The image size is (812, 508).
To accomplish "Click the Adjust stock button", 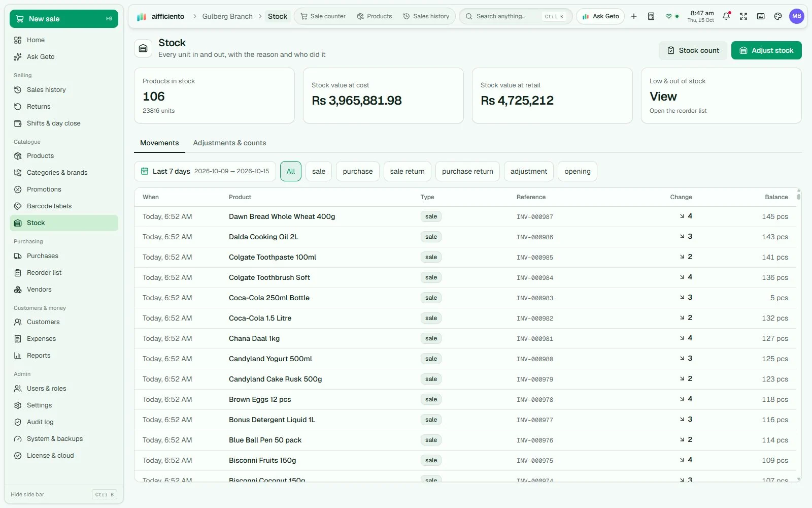I will [766, 50].
